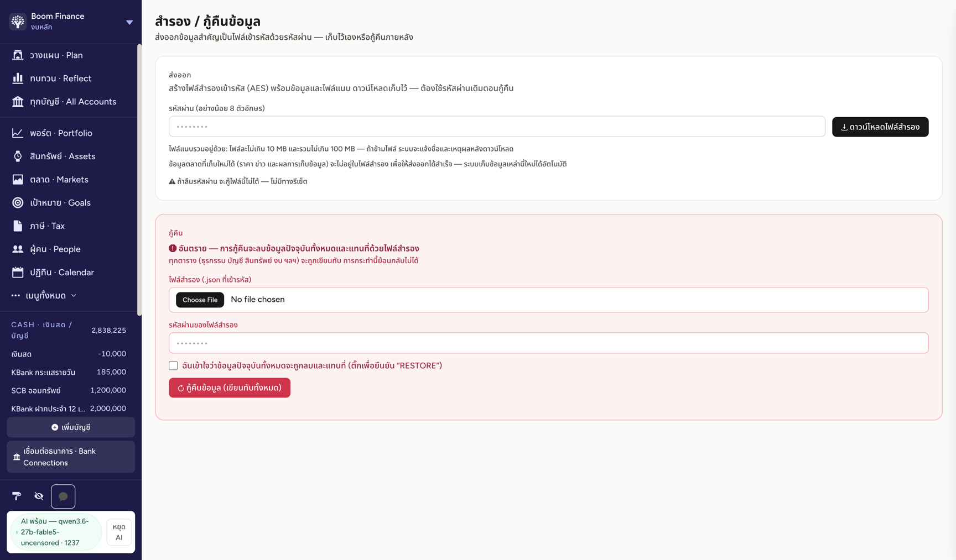This screenshot has height=560, width=956.
Task: Click the เพิ่มบัญชี add account button
Action: tap(71, 427)
